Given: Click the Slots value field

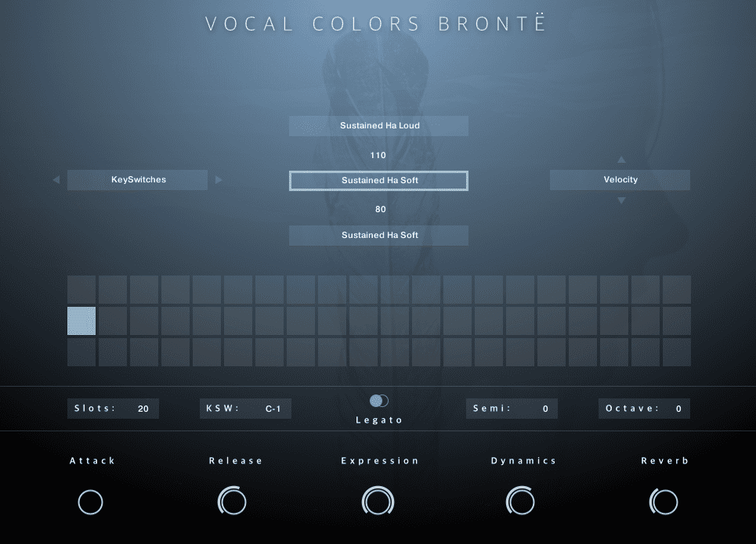Looking at the screenshot, I should [x=114, y=409].
